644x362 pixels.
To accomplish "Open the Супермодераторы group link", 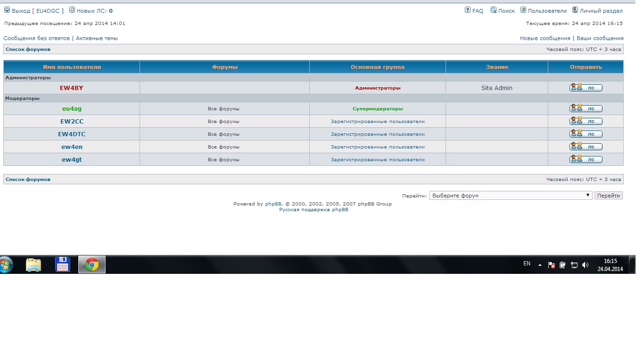I will point(378,109).
